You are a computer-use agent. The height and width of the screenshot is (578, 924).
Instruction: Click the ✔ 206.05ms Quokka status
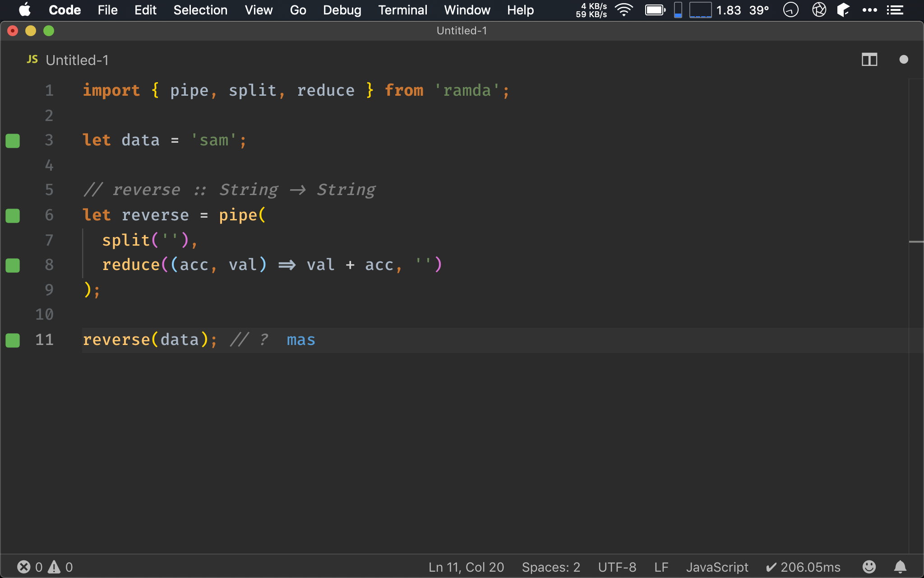(803, 567)
